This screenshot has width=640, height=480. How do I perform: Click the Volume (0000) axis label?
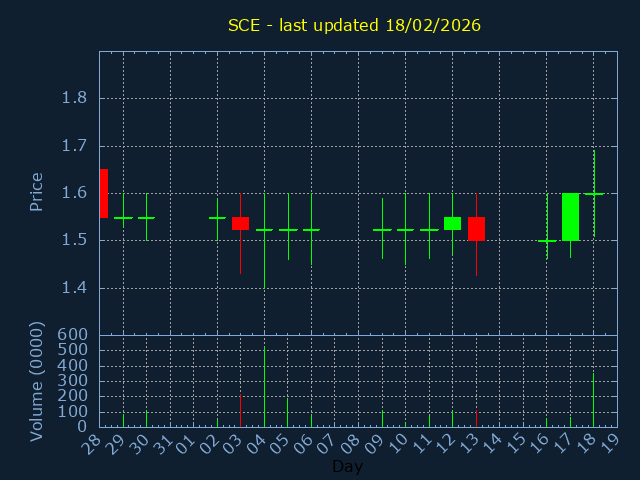[37, 381]
